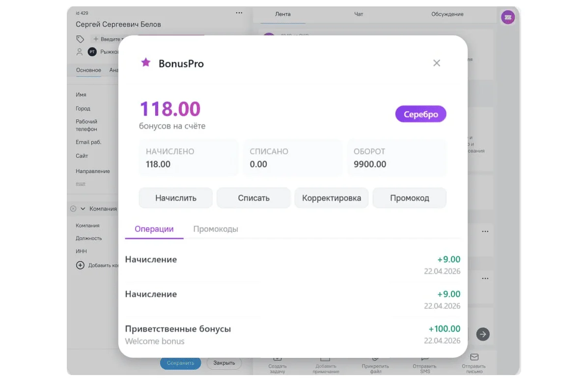
Task: Click the Рабочий телефон field label
Action: (x=86, y=125)
